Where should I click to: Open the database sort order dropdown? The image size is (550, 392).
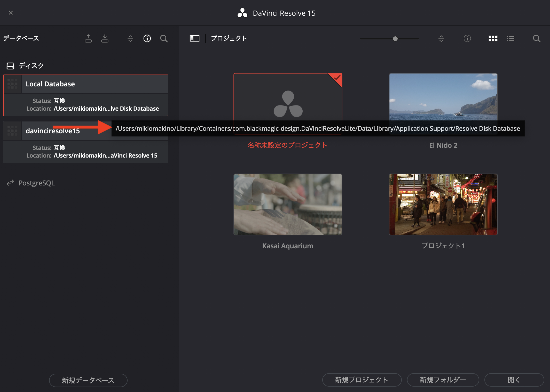click(x=130, y=38)
